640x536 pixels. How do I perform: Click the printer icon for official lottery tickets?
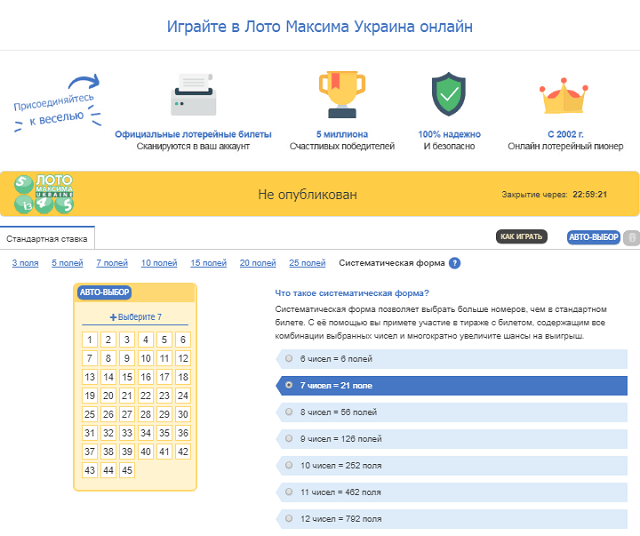(x=193, y=95)
